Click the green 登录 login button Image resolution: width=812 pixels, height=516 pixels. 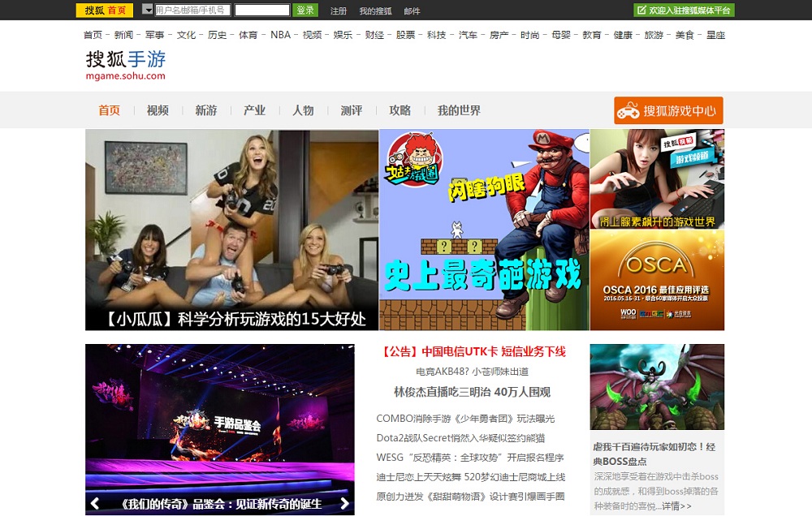[305, 10]
